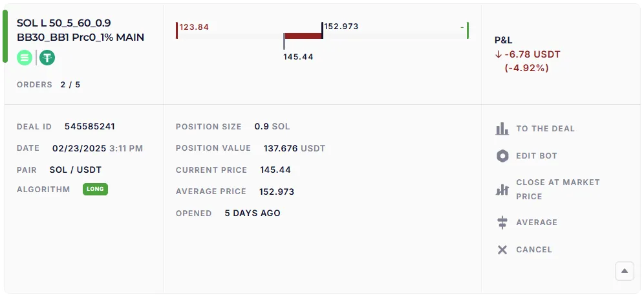Choose CLOSE AT MARKET PRICE
Screen dimensions: 644x297
[x=557, y=190]
